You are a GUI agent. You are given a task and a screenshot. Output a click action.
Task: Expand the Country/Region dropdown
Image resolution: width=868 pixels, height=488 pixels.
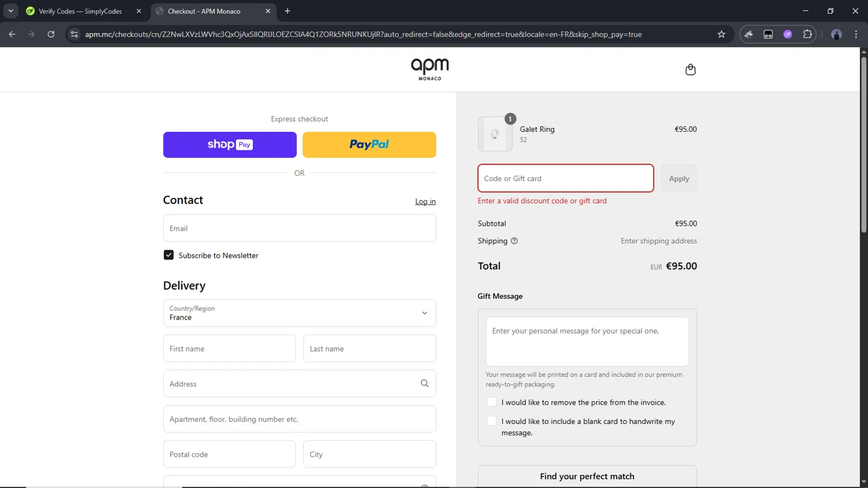(299, 313)
